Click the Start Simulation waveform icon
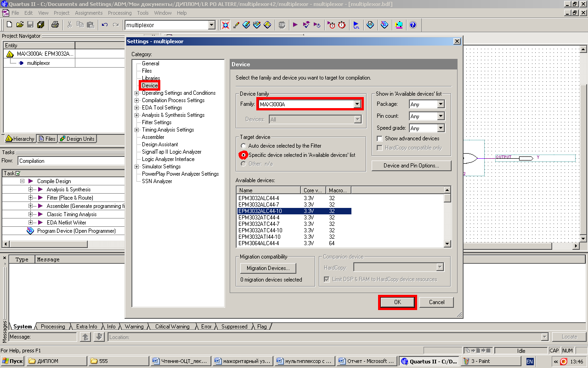 356,25
